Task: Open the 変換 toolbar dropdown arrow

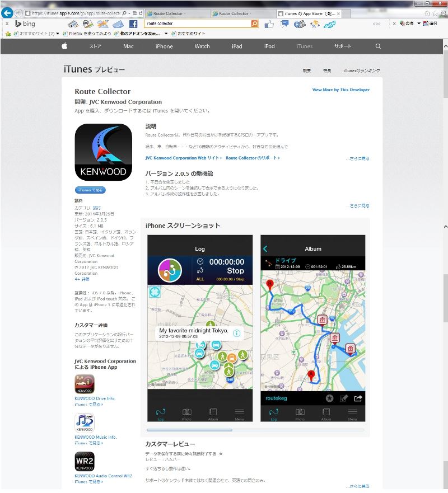Action: pos(419,24)
